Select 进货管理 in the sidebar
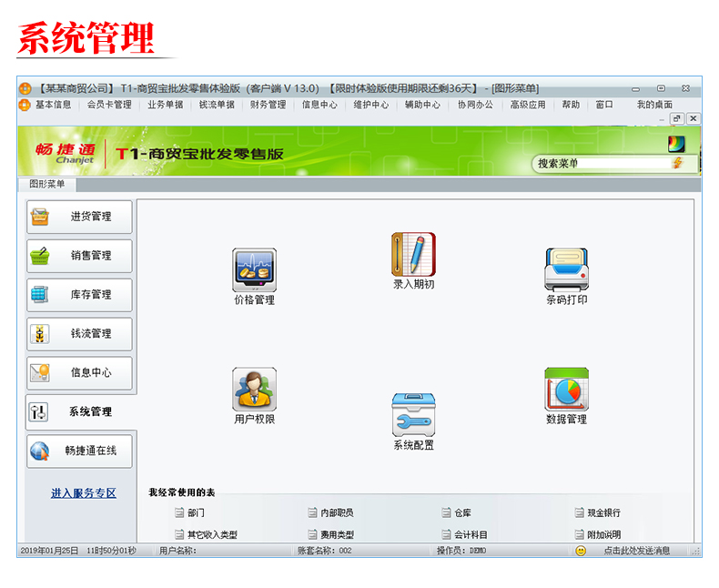719x588 pixels. (x=79, y=217)
